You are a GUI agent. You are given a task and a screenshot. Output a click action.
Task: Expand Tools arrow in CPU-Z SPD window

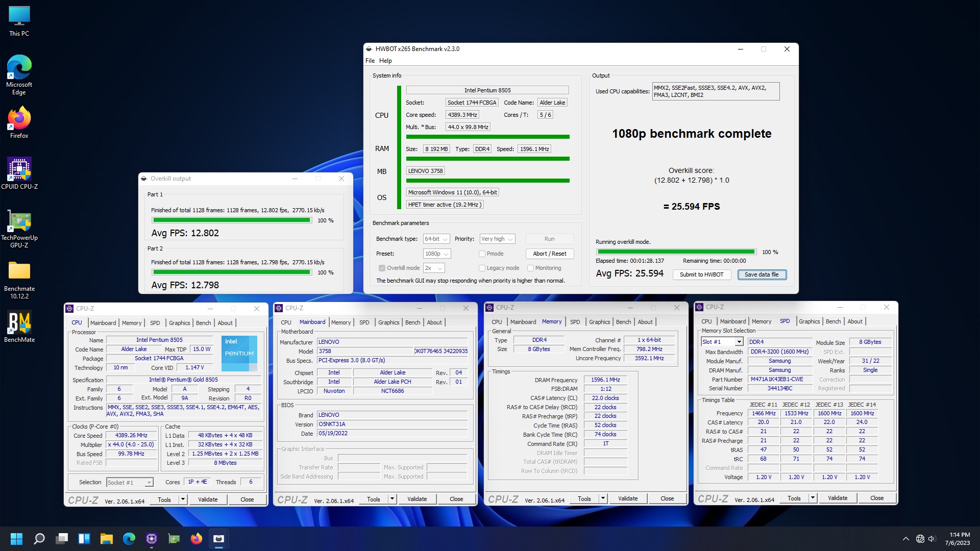tap(813, 498)
